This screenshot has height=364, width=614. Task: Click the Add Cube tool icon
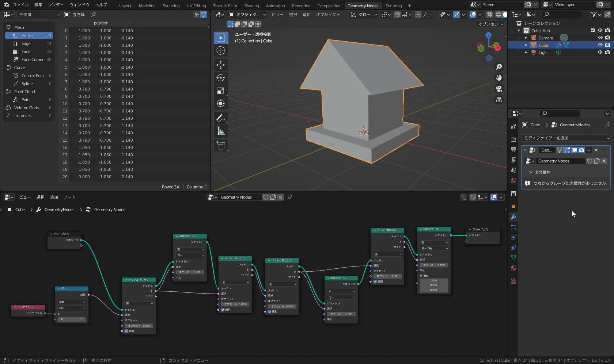[221, 146]
